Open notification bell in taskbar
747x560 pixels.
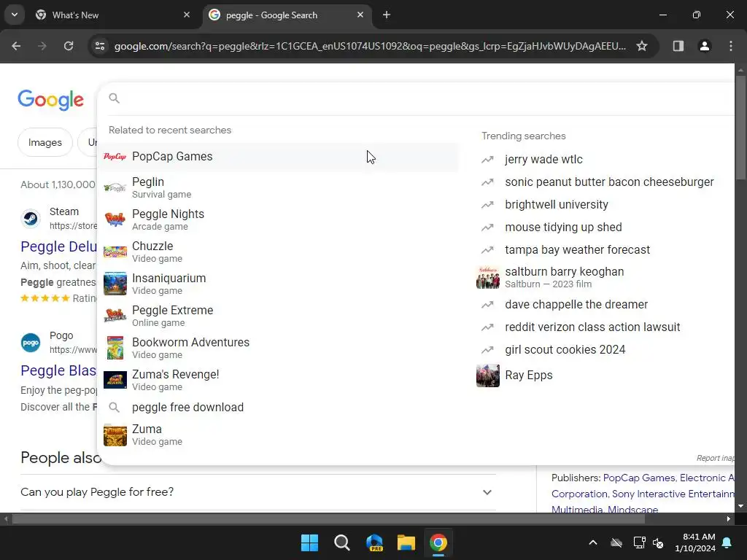click(727, 542)
